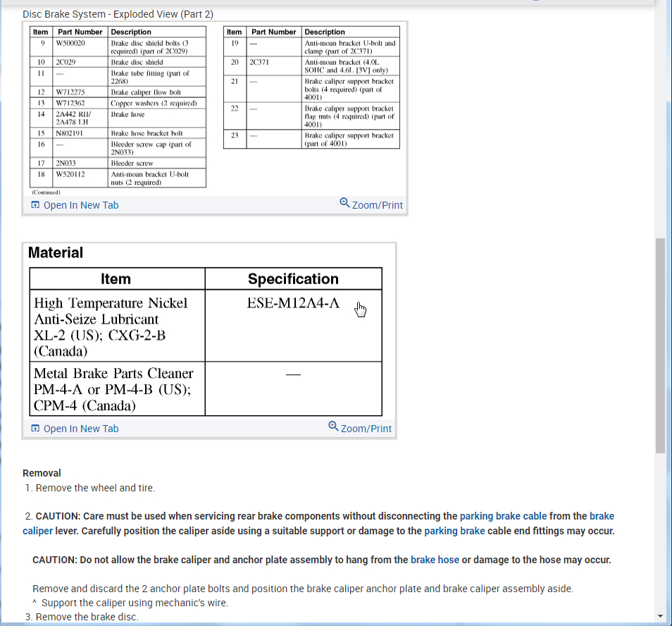The image size is (672, 626).
Task: Click the Removal section heading
Action: pos(42,473)
